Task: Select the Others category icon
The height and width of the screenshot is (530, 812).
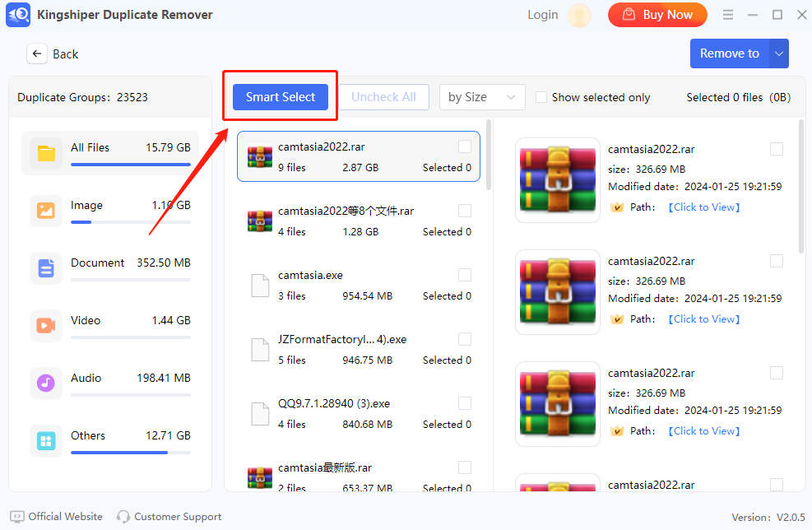Action: [46, 441]
